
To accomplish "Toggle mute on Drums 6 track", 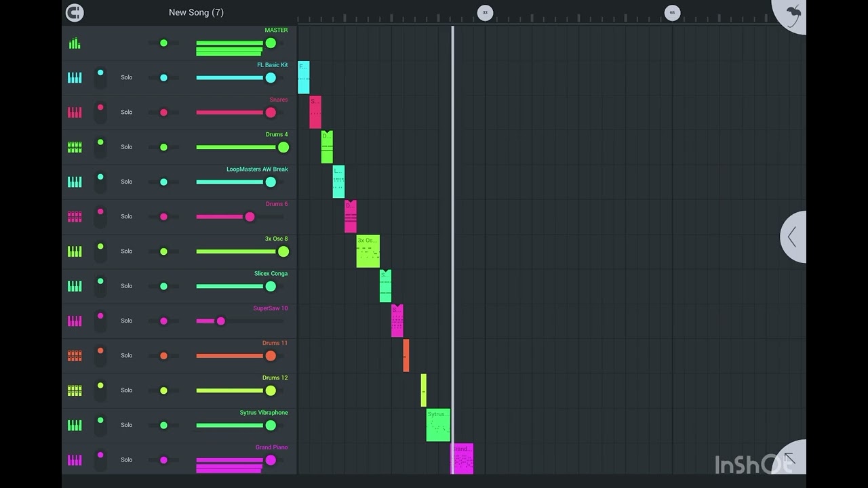I will coord(100,216).
